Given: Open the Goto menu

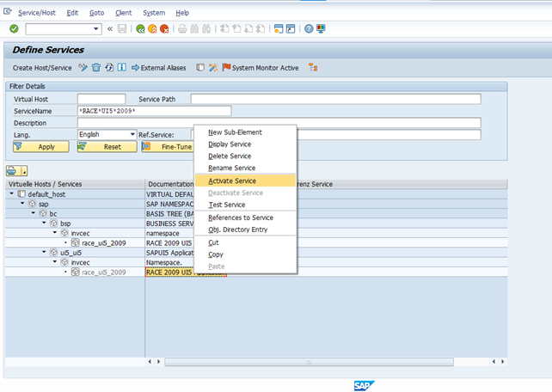Looking at the screenshot, I should [96, 13].
